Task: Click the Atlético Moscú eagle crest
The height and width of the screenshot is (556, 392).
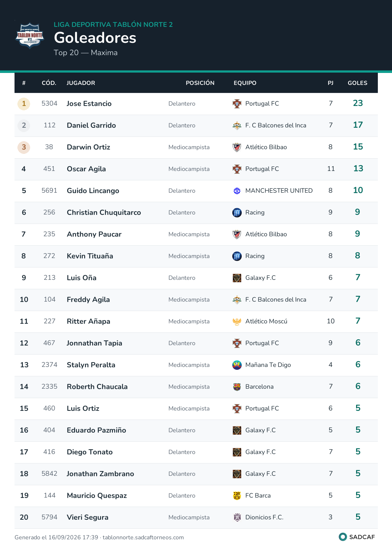Action: [x=237, y=322]
